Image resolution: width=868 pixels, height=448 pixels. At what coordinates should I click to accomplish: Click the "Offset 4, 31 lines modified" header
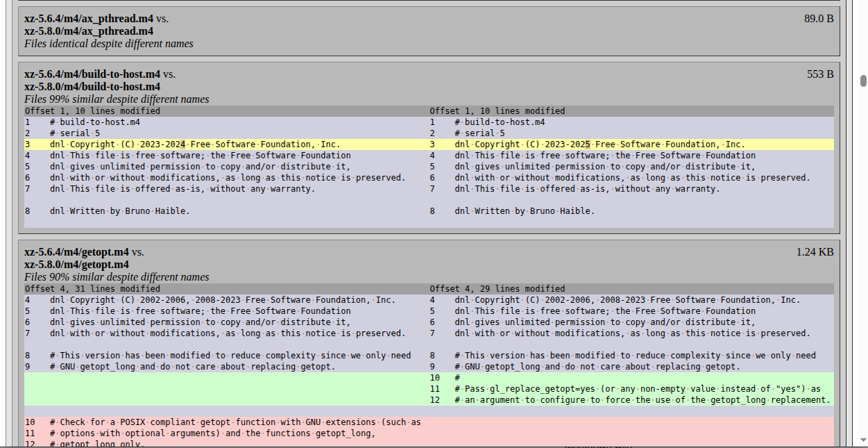point(92,289)
